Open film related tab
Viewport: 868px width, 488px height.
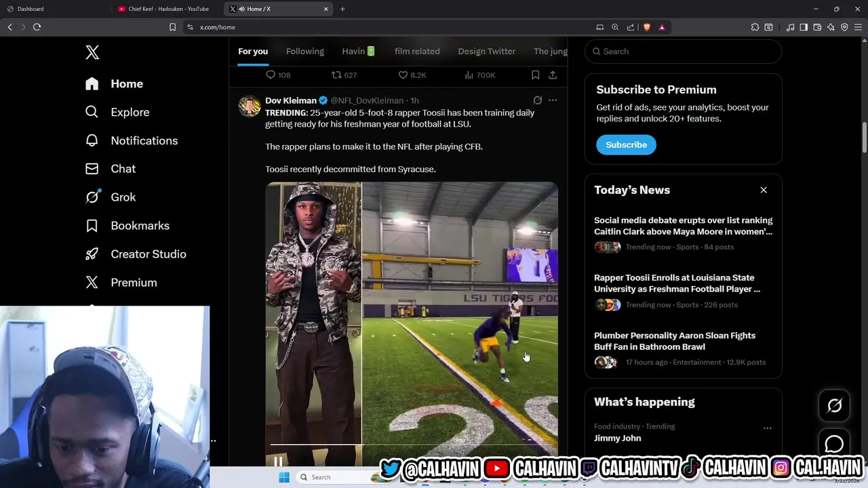[x=417, y=52]
